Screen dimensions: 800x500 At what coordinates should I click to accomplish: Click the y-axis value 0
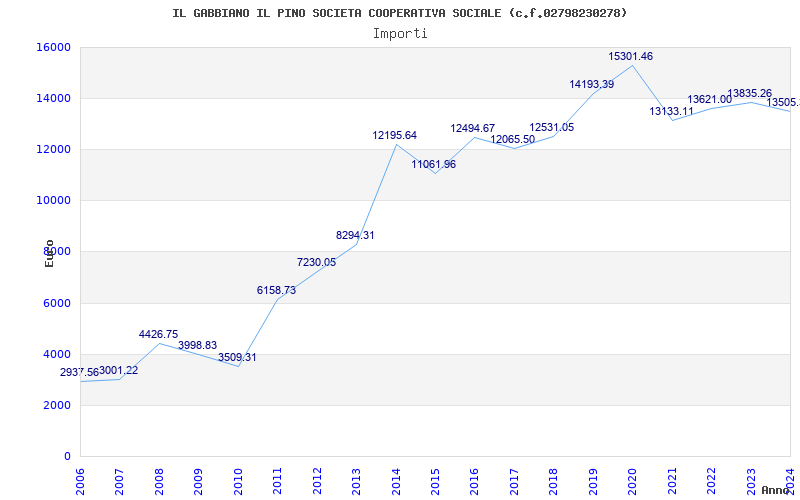(x=67, y=456)
